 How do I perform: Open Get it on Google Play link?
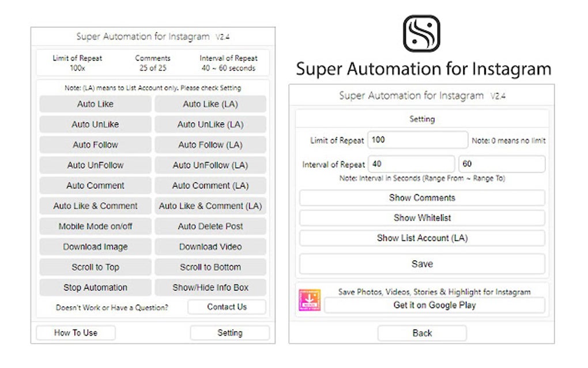click(x=435, y=305)
